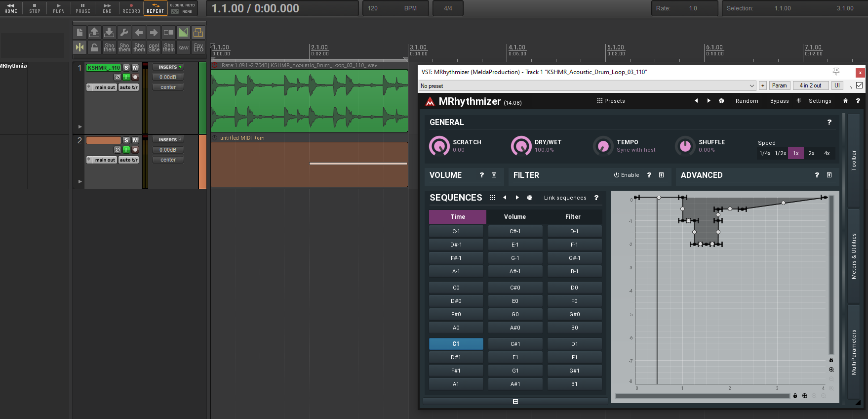Open the MultiParameters side tab

[854, 352]
